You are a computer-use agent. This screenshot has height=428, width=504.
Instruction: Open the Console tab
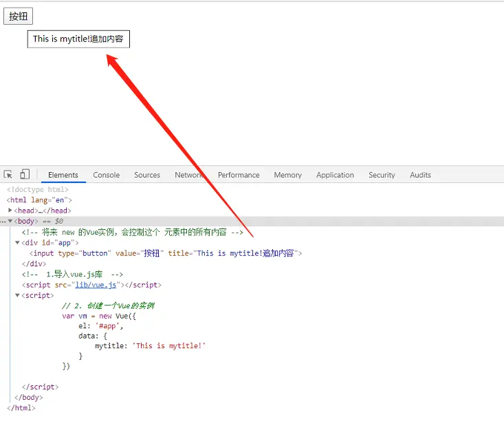pos(106,175)
